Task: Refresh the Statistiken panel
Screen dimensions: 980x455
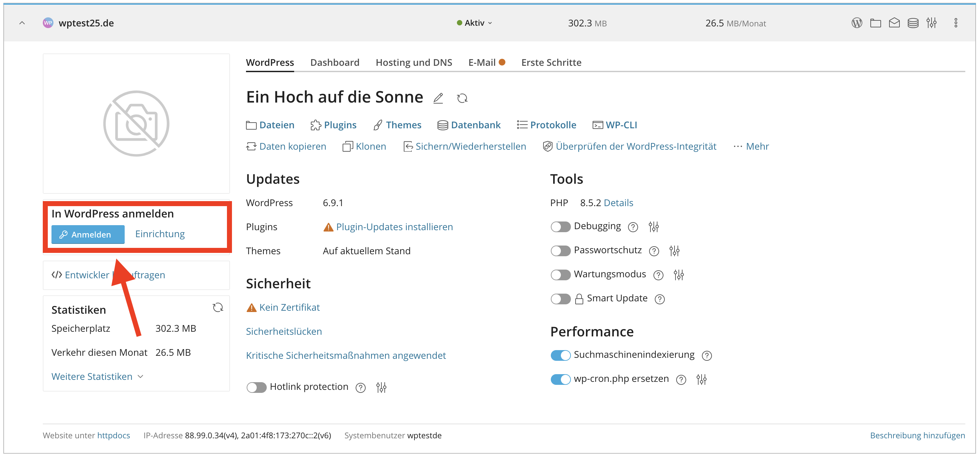Action: [218, 308]
